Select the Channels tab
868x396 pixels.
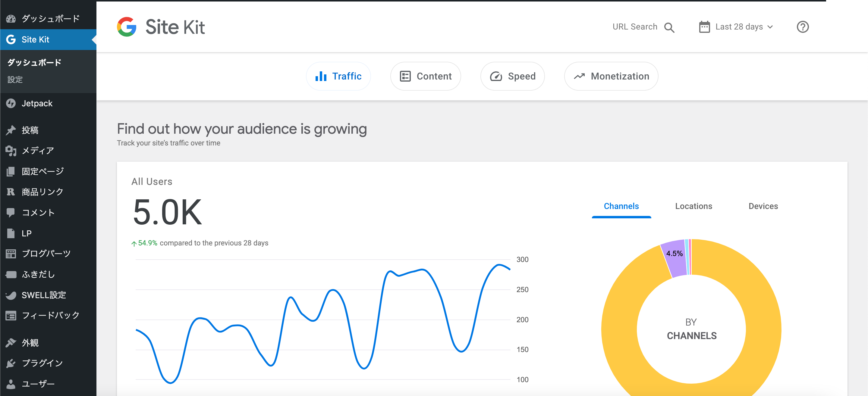[x=621, y=206]
